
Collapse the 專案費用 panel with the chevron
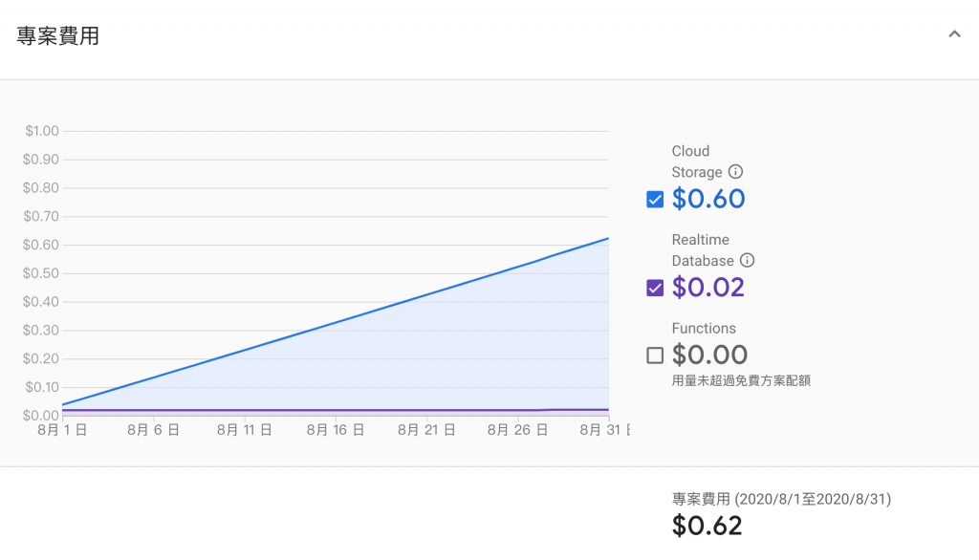click(953, 34)
